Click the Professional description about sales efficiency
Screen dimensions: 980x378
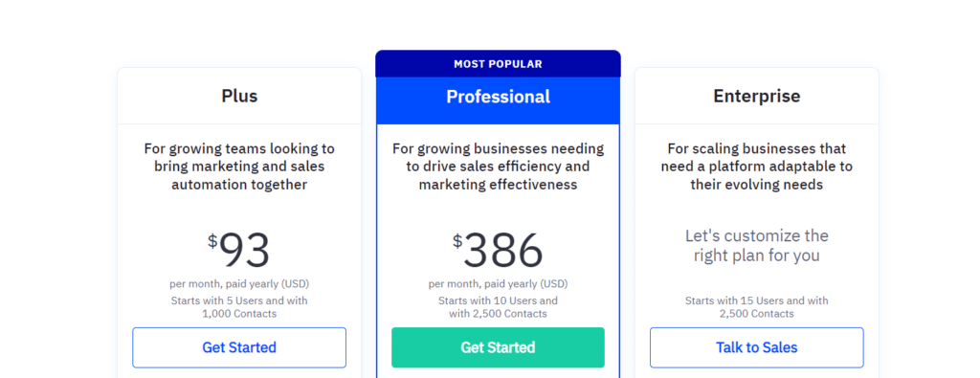click(x=498, y=167)
